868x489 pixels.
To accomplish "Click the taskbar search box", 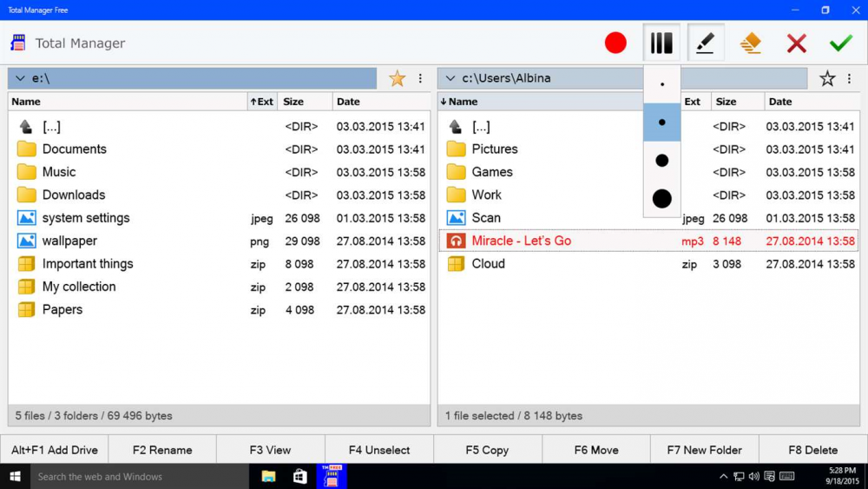I will click(x=140, y=476).
